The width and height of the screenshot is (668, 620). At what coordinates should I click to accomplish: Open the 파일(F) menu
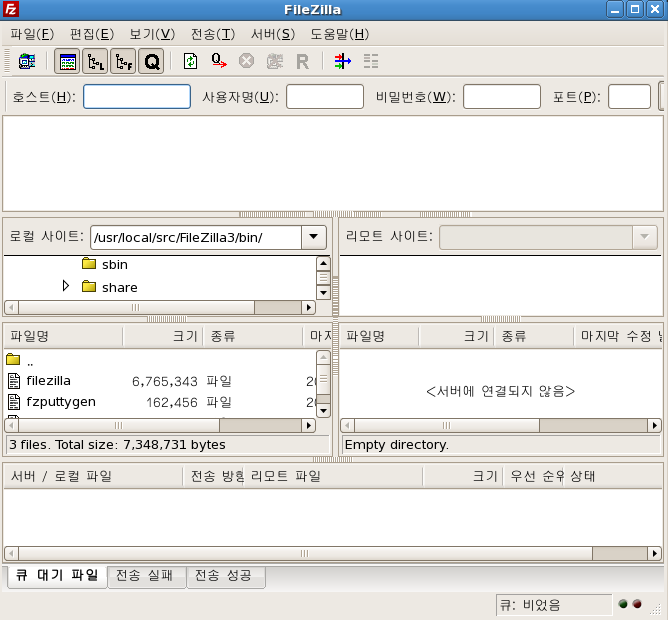click(32, 34)
